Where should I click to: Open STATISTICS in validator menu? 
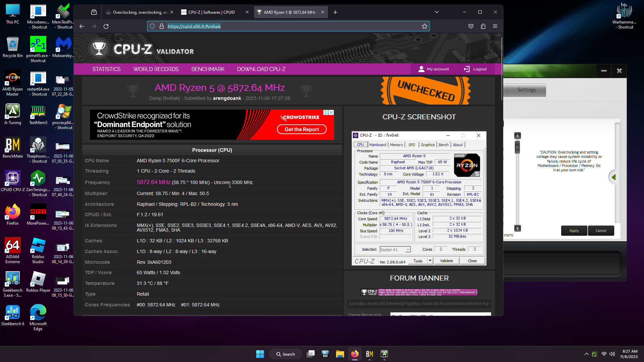point(106,69)
